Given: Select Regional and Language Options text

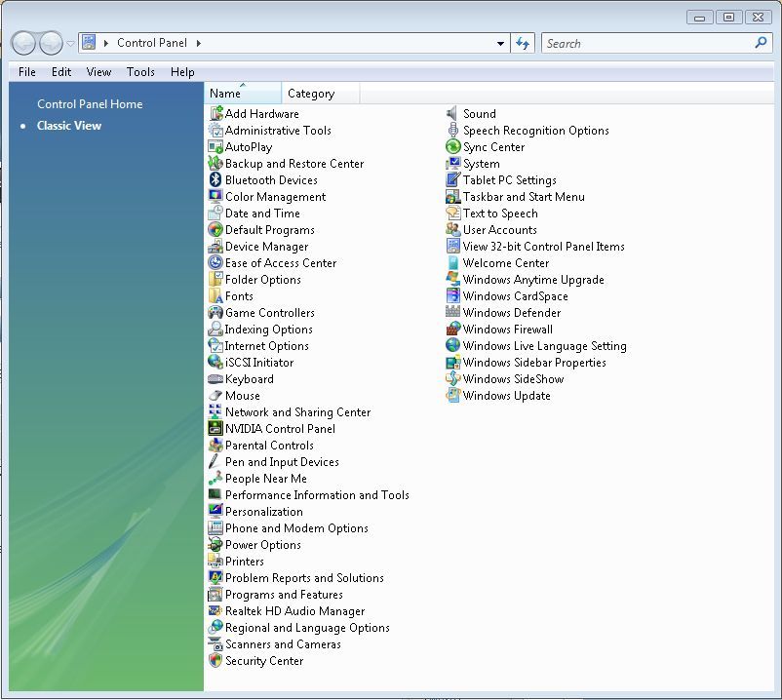Looking at the screenshot, I should click(307, 628).
